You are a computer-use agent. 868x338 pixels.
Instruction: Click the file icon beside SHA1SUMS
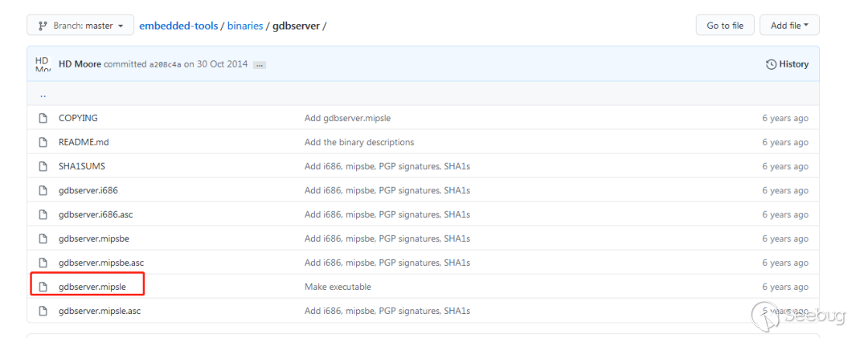(43, 166)
